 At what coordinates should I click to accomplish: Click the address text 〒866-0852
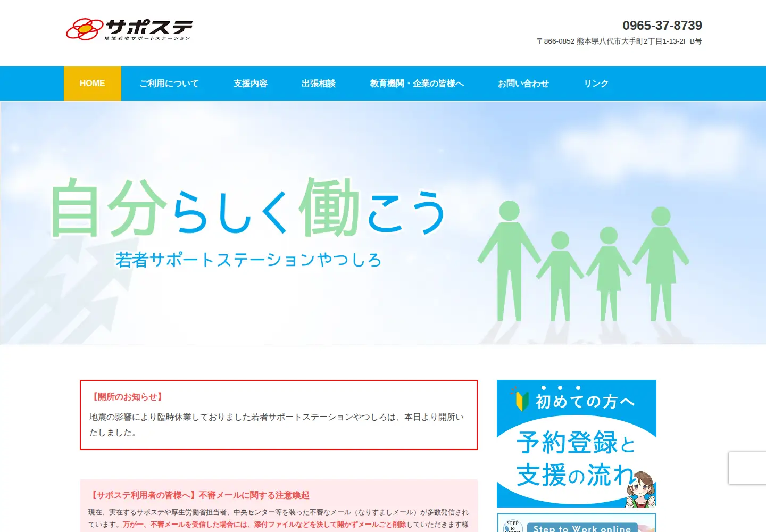619,41
